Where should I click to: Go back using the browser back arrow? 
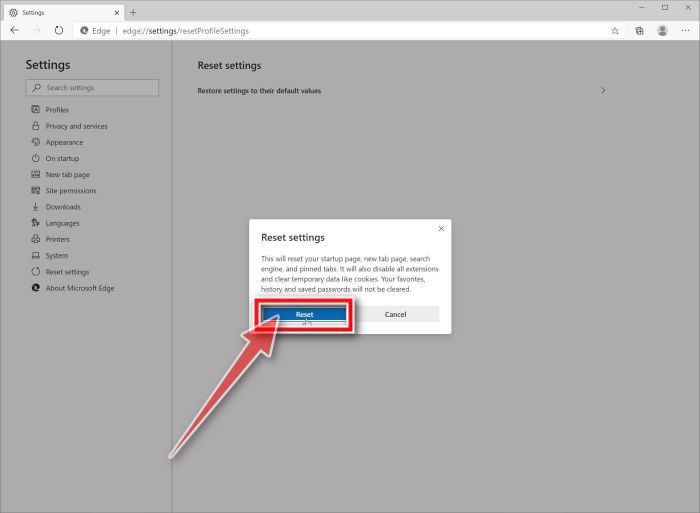coord(15,30)
